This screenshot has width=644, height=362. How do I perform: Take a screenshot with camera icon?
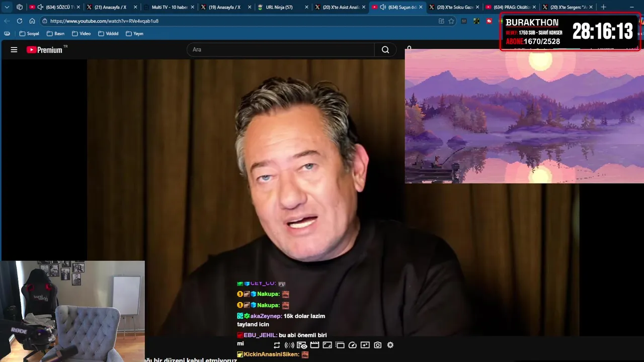point(377,345)
